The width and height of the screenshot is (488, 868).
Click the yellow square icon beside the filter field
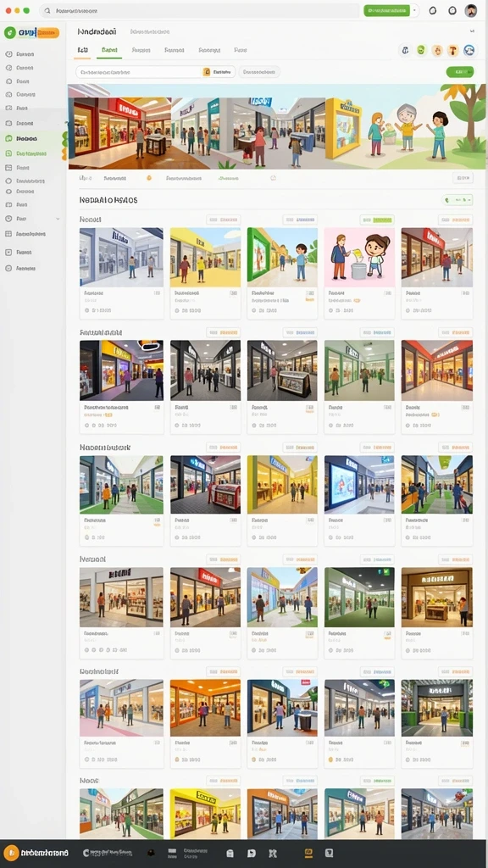tap(207, 72)
